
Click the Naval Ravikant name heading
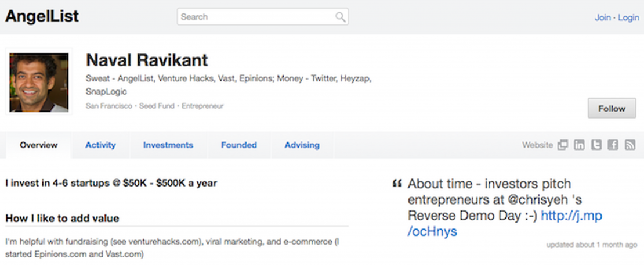[147, 60]
